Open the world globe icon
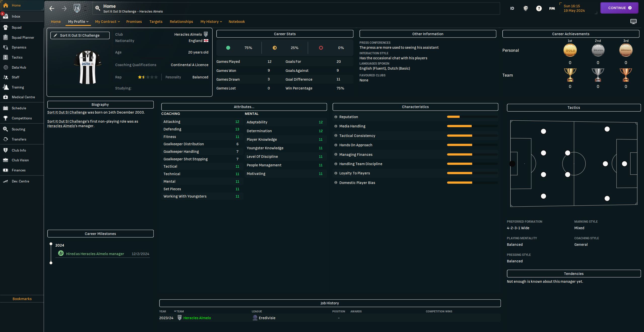 coord(526,8)
